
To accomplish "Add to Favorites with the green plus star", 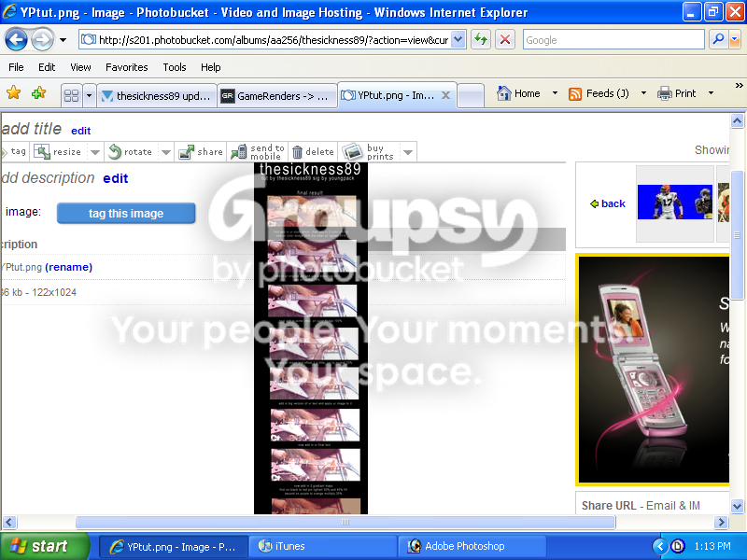I will coord(38,92).
